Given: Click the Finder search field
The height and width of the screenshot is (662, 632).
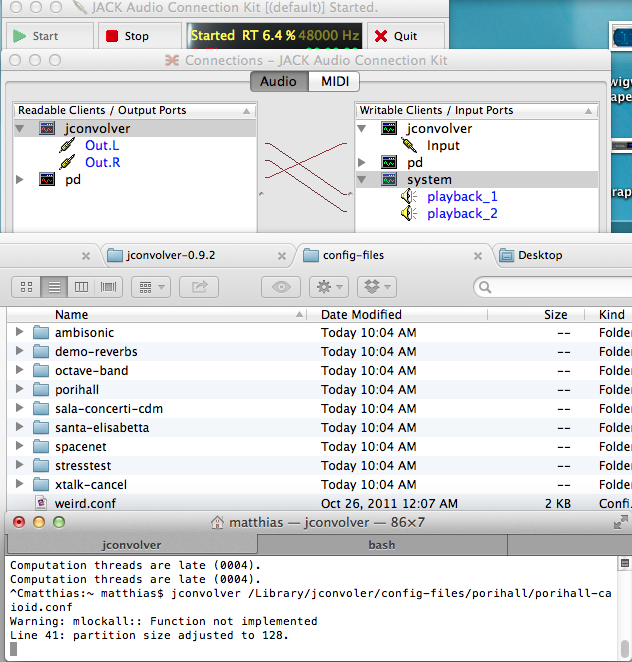Looking at the screenshot, I should point(553,287).
